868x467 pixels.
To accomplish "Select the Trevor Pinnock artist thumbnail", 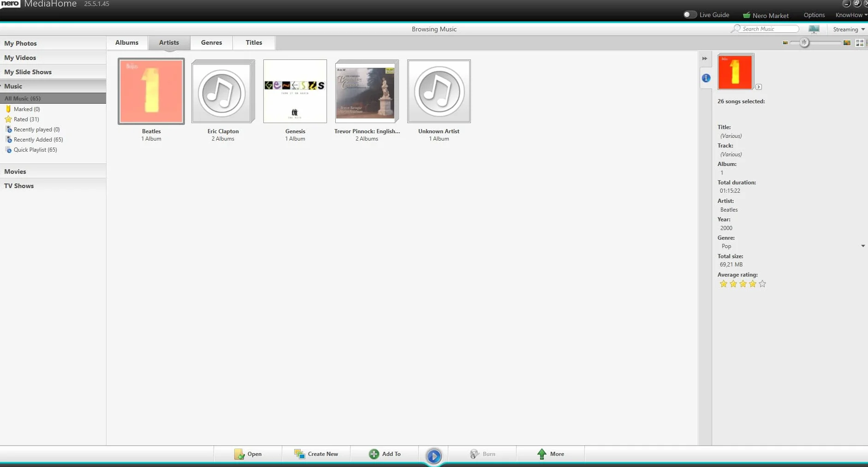I will tap(367, 91).
